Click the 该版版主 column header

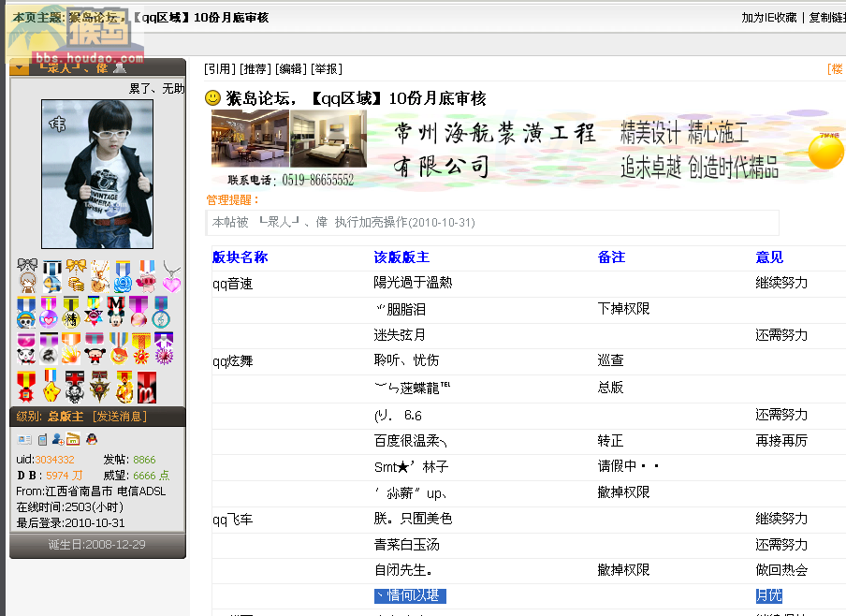pos(402,257)
